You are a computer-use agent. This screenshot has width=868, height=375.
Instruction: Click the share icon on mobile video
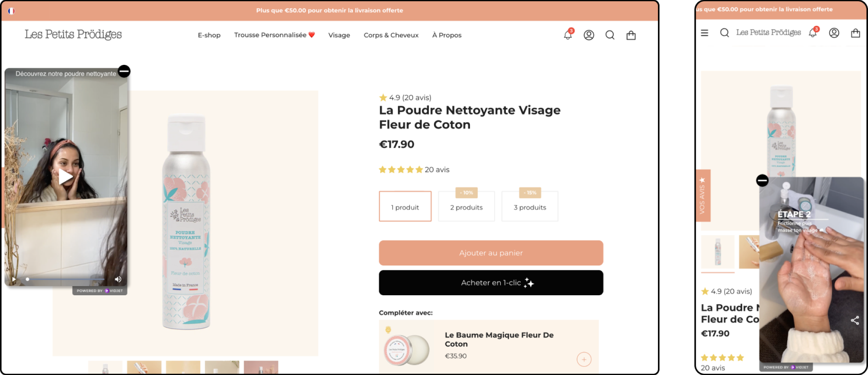point(855,320)
